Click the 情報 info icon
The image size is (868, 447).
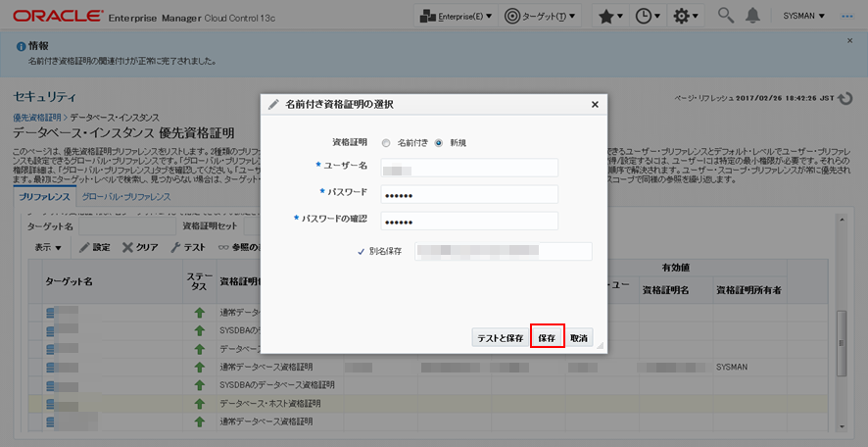click(21, 46)
